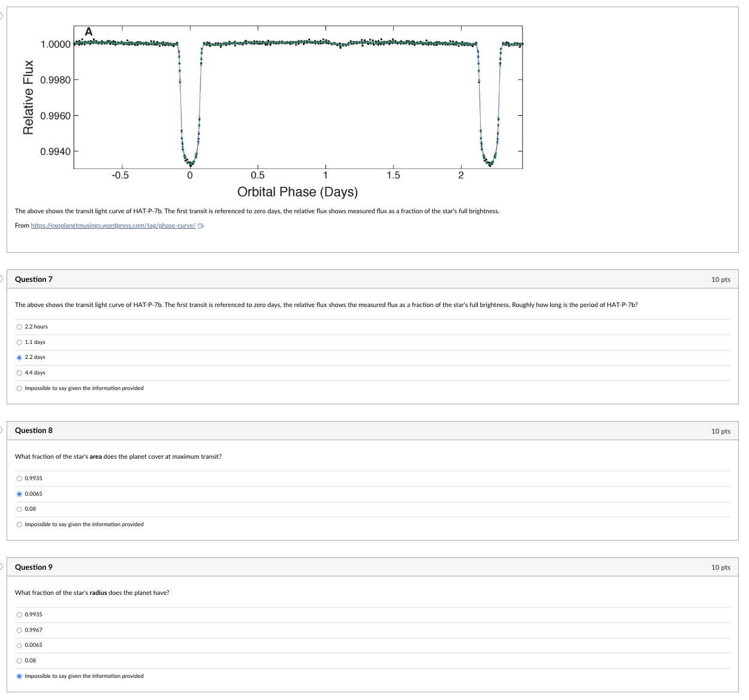Select Impossible to say in Question 7

pyautogui.click(x=19, y=388)
